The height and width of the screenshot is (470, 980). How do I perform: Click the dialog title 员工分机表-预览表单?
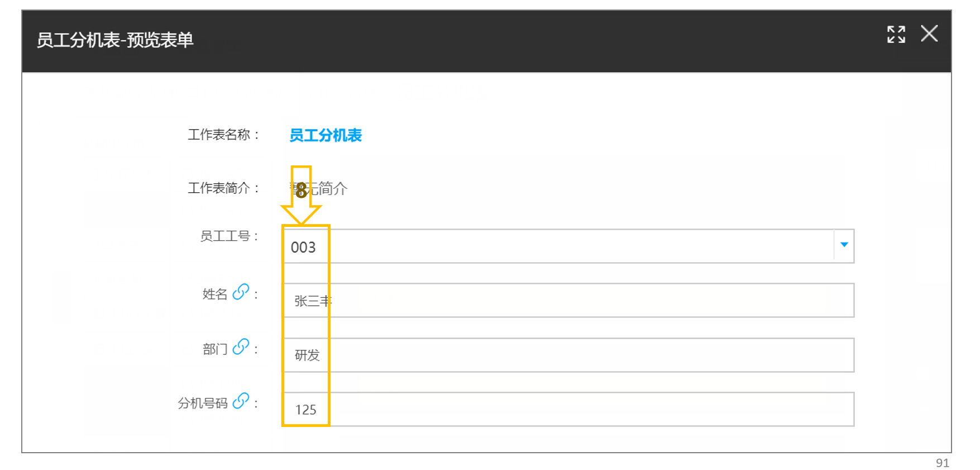click(x=115, y=40)
